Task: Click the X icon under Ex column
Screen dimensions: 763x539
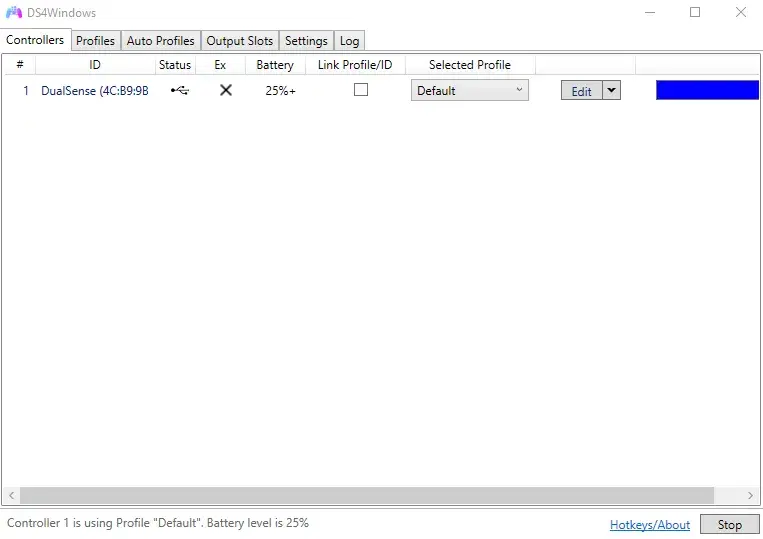Action: 226,90
